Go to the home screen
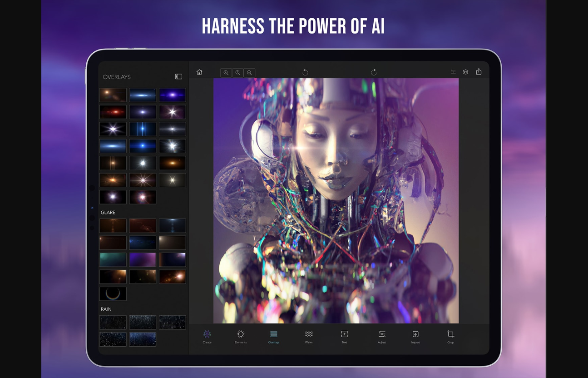 coord(199,72)
